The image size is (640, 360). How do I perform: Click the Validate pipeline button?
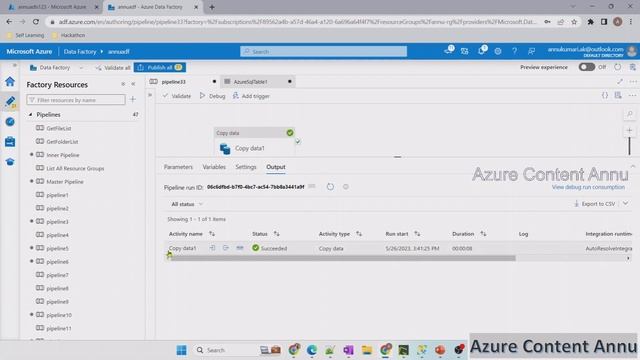(177, 96)
